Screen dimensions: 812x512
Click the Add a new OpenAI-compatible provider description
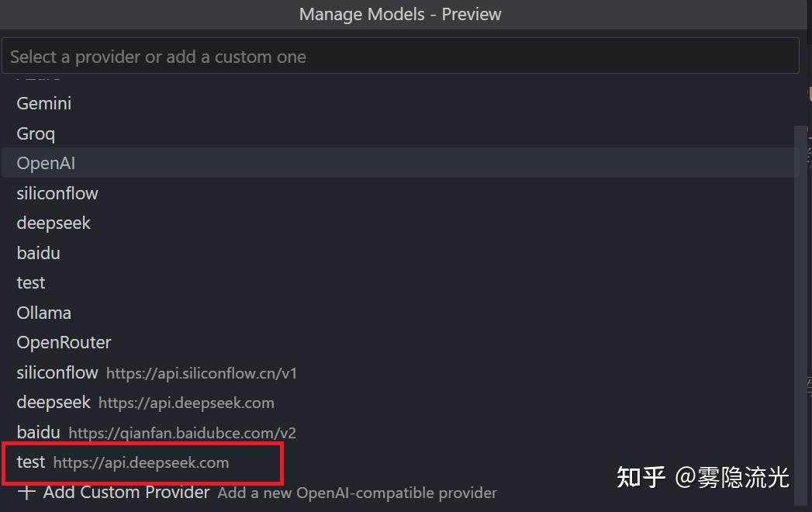click(358, 493)
